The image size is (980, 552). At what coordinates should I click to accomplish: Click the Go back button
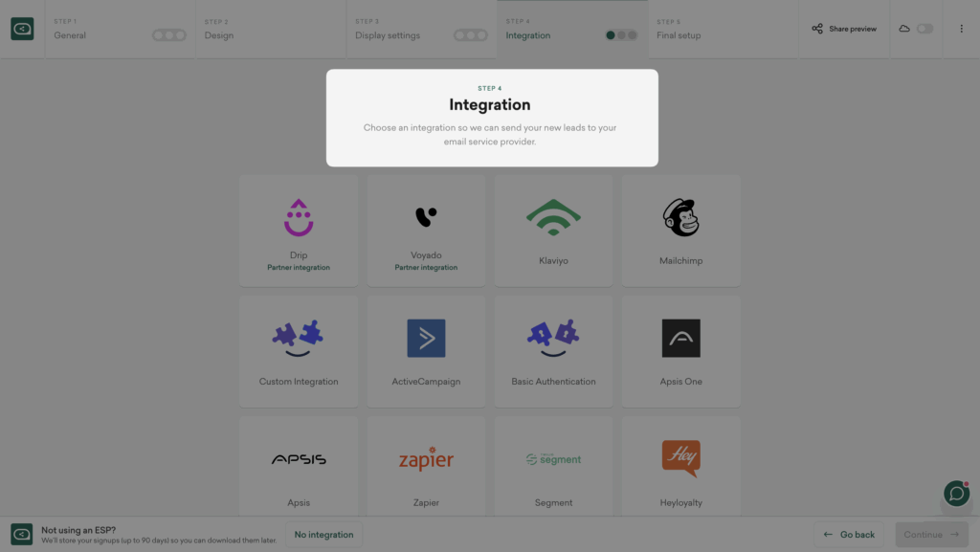pos(849,535)
